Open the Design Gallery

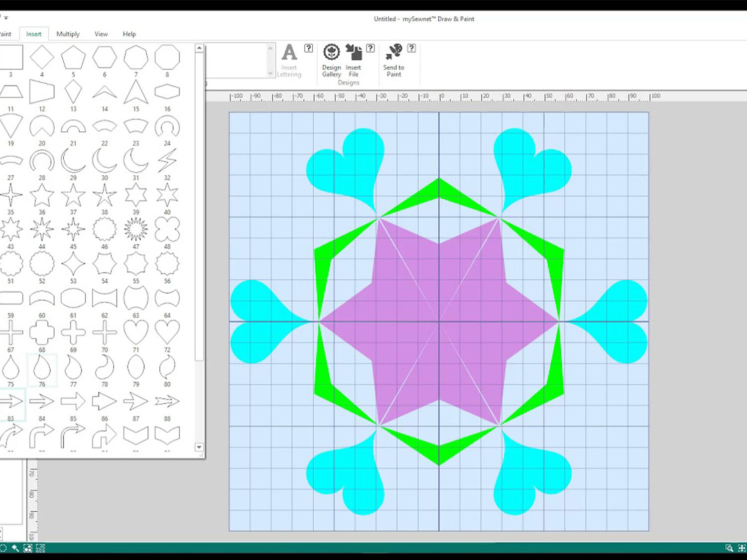click(331, 60)
